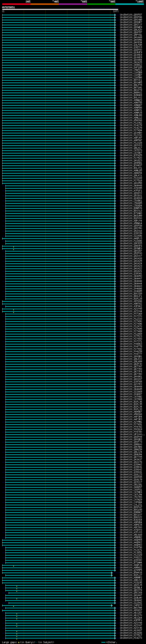Click hit label UniRef100_B5A4I6

[x=131, y=572]
